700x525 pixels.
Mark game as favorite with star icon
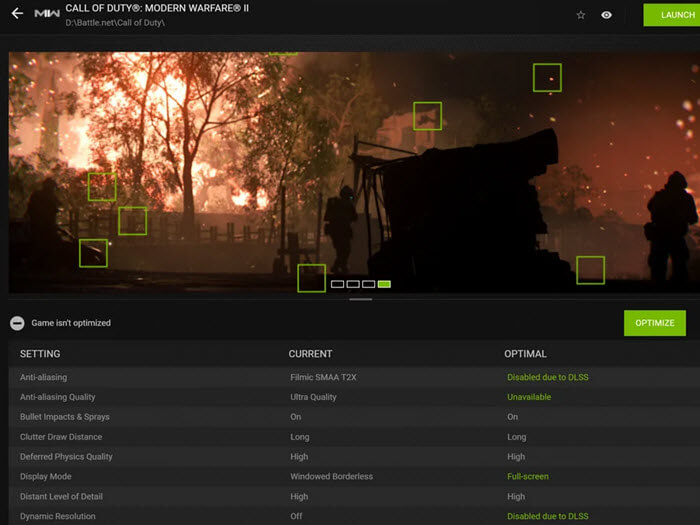(x=580, y=15)
